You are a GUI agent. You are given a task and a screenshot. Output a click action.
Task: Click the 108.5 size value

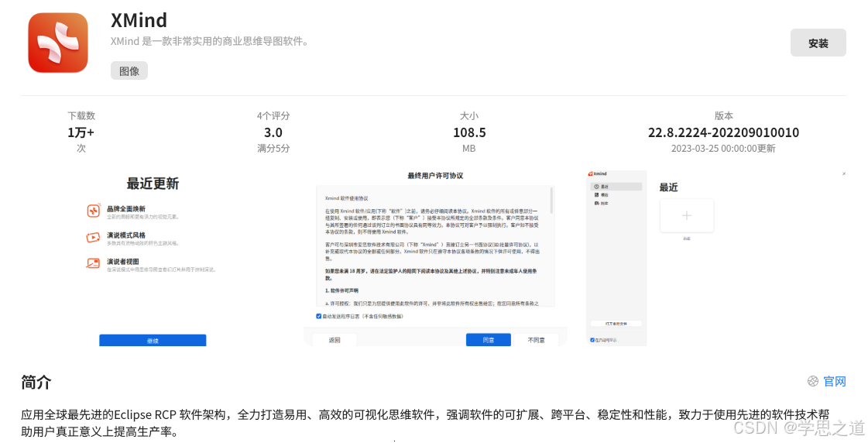point(469,132)
